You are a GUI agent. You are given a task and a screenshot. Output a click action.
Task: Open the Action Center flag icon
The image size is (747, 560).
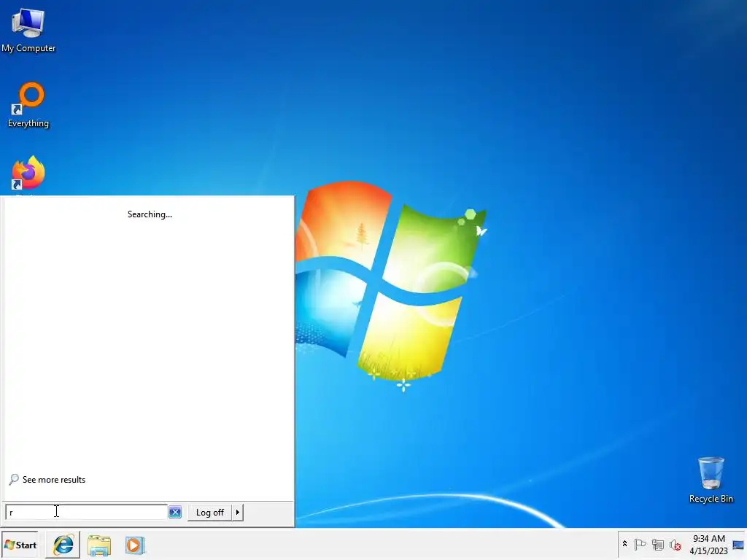pyautogui.click(x=640, y=544)
